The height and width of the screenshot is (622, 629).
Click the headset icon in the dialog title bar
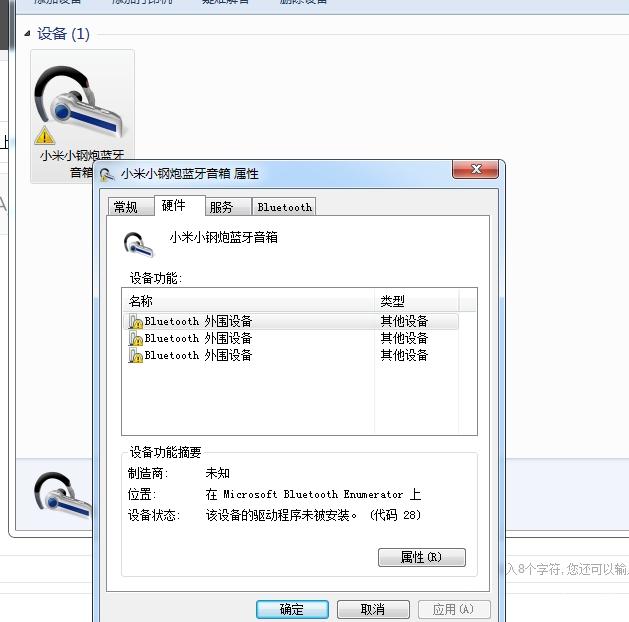pyautogui.click(x=107, y=175)
